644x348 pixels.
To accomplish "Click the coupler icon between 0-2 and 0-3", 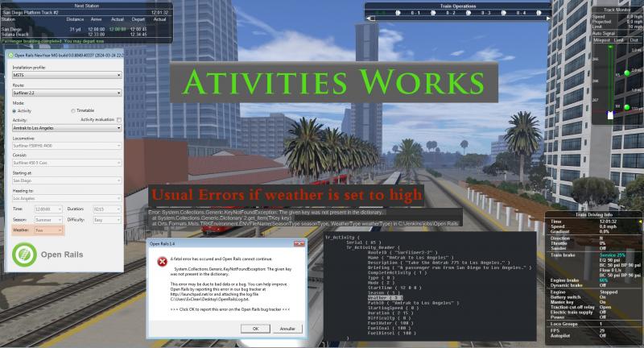I will point(469,13).
